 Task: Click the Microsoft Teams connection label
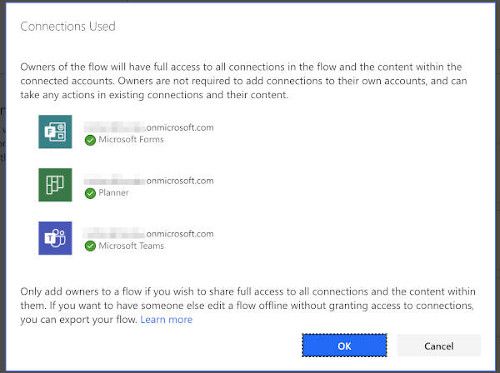coord(131,246)
